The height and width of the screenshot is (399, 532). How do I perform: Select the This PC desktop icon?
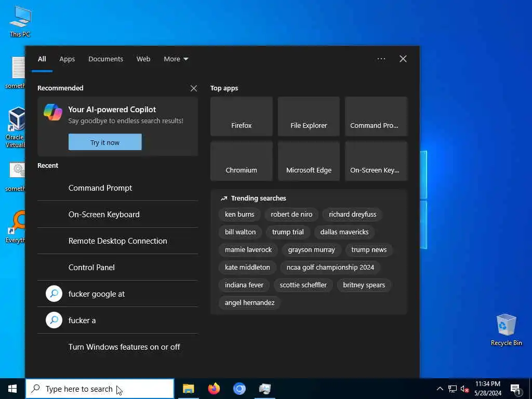tap(20, 21)
